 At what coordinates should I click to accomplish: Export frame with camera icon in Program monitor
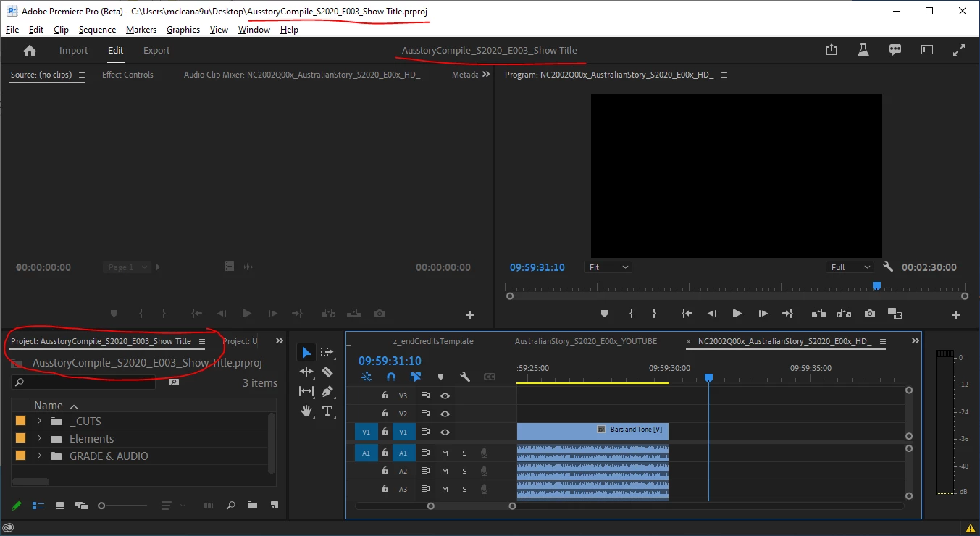tap(870, 314)
